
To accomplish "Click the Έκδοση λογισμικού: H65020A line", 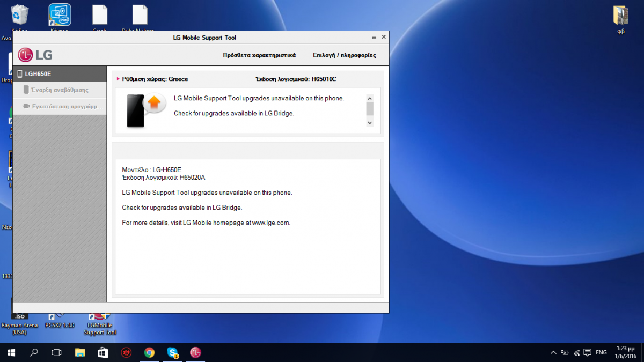I will pyautogui.click(x=164, y=177).
